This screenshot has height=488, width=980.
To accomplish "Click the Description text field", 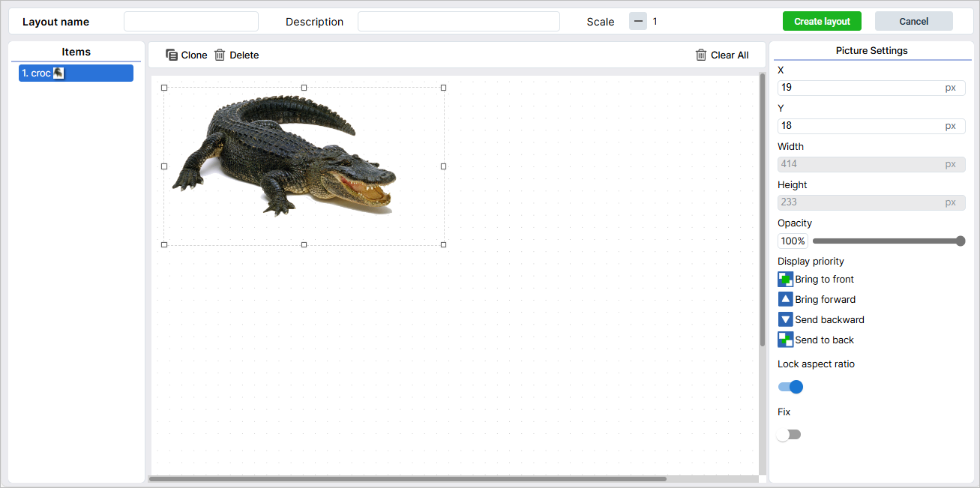I will (458, 22).
